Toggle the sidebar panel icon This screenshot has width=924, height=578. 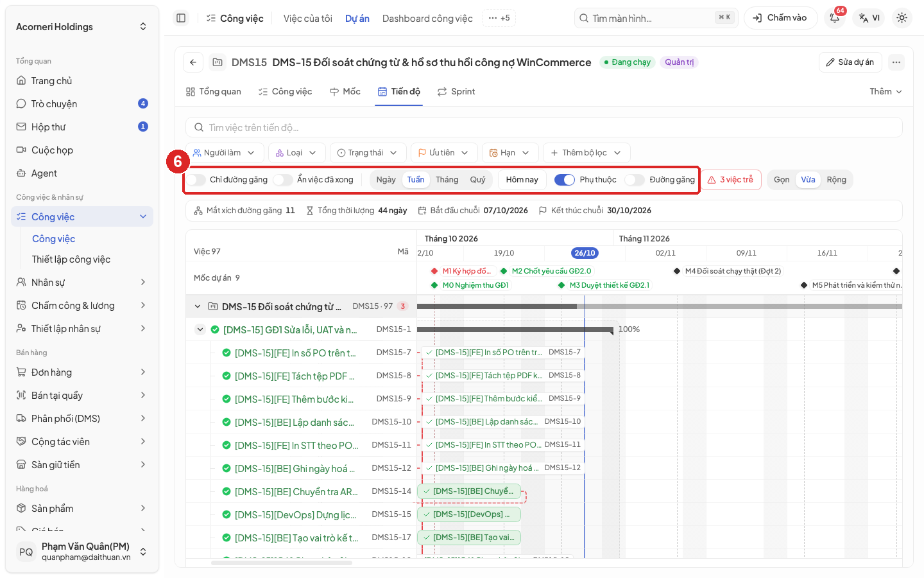[x=181, y=18]
